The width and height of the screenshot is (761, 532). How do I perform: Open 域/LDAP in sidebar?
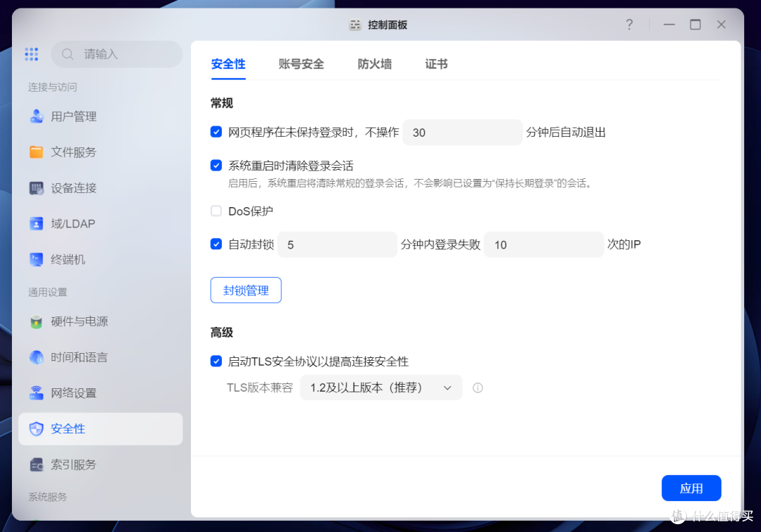[101, 224]
